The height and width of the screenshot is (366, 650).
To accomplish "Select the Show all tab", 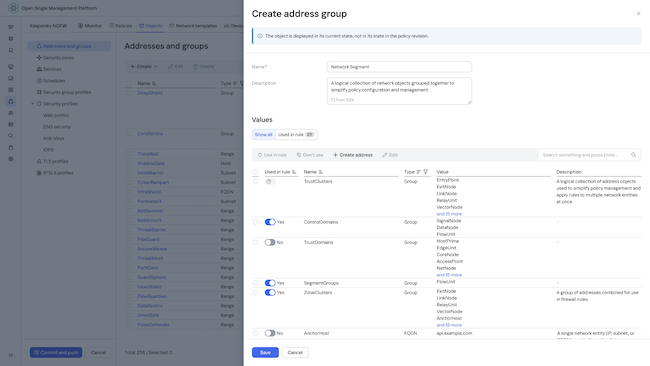I will pos(264,135).
